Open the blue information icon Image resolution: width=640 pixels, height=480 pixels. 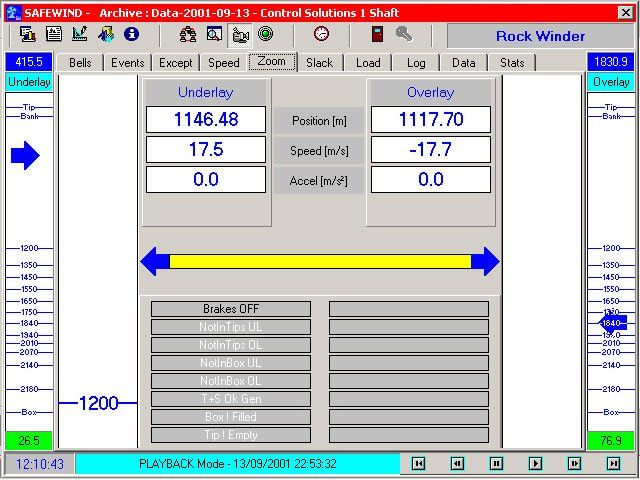coord(131,34)
